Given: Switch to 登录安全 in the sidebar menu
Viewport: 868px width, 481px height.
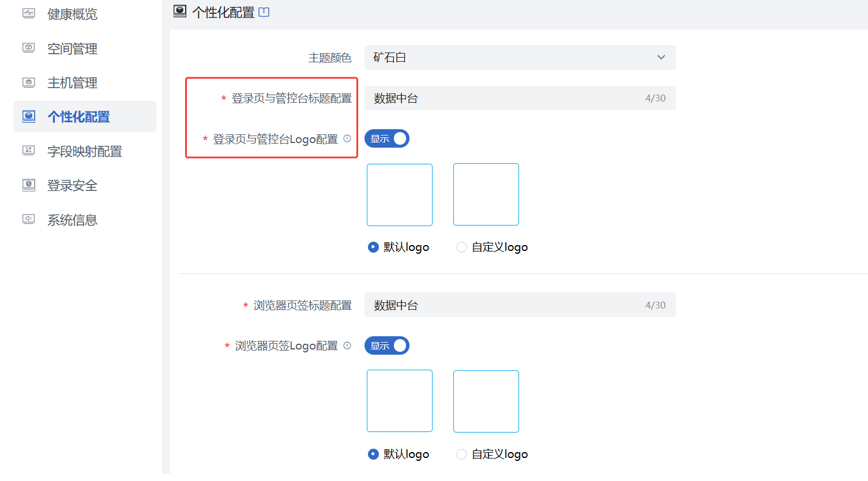Looking at the screenshot, I should tap(72, 185).
